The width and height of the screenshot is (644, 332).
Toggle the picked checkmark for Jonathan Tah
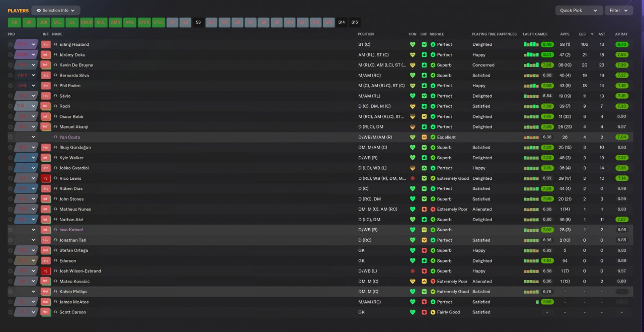click(10, 240)
